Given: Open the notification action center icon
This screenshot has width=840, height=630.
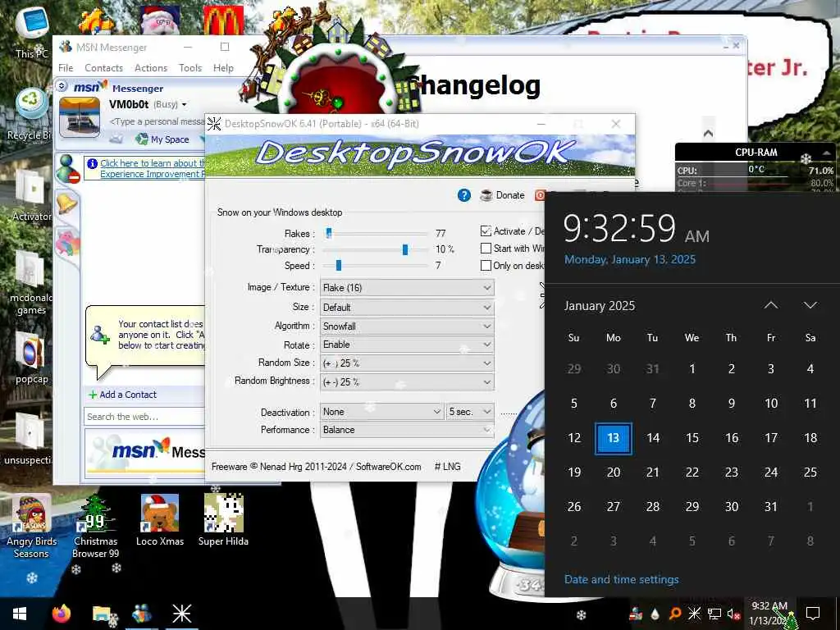Looking at the screenshot, I should [813, 614].
